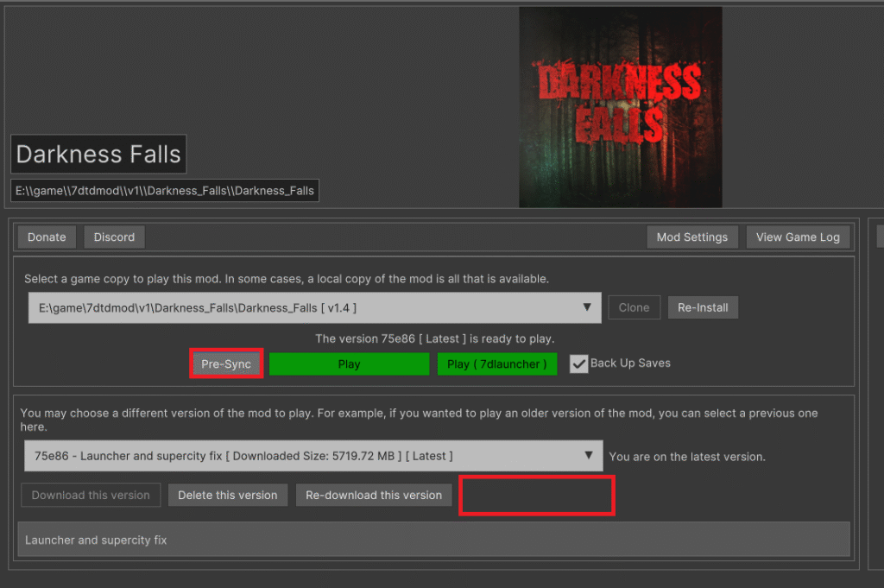
Task: Click the 'Launcher and supercity fix' notes bar
Action: click(433, 540)
